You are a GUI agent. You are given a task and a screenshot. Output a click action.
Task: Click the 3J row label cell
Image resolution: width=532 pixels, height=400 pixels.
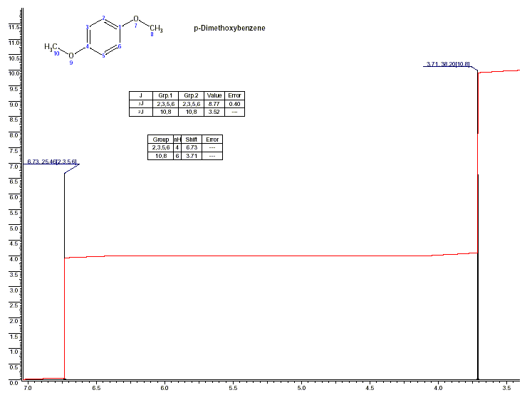pyautogui.click(x=141, y=104)
